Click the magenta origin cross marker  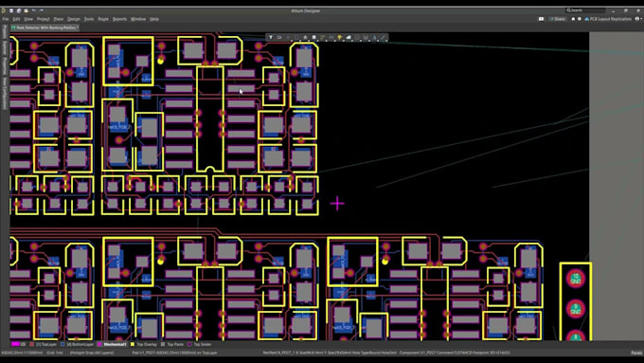pyautogui.click(x=337, y=203)
